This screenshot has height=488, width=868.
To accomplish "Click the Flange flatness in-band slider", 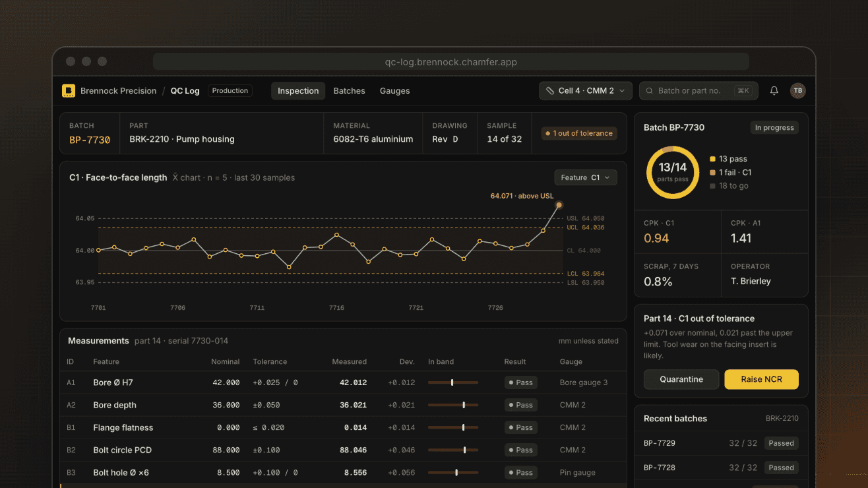I will pos(453,427).
